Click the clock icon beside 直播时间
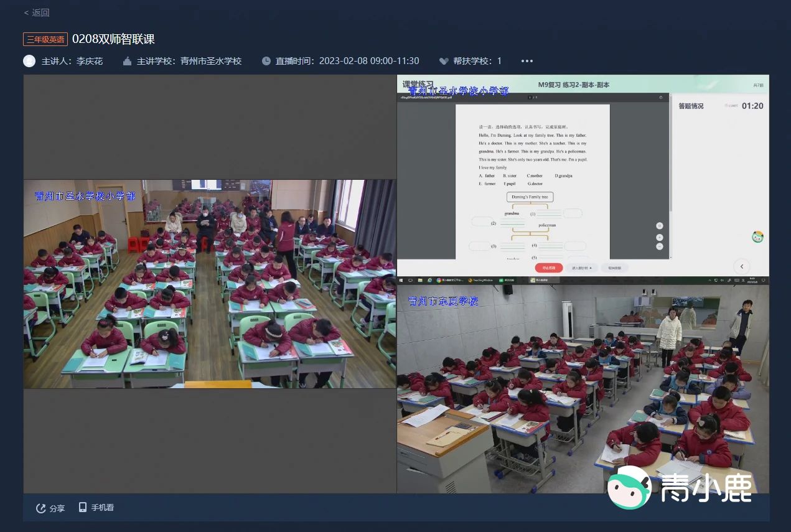Screen dimensions: 791x532 tap(266, 61)
